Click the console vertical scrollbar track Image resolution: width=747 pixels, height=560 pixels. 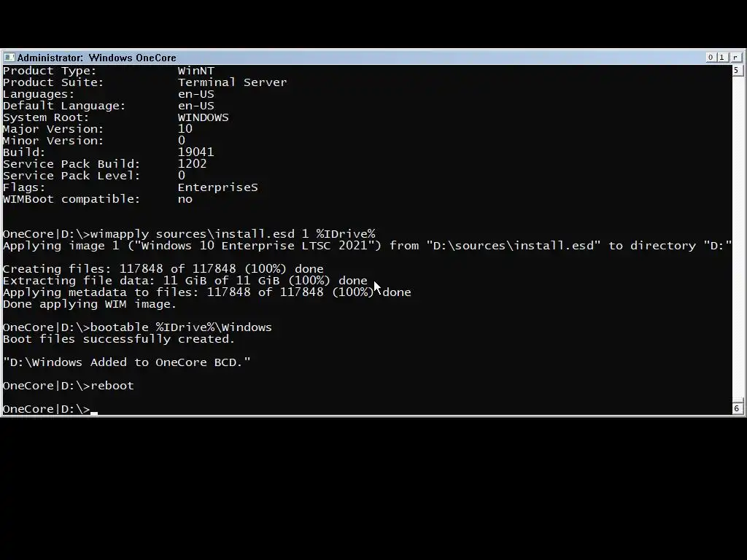pyautogui.click(x=737, y=238)
